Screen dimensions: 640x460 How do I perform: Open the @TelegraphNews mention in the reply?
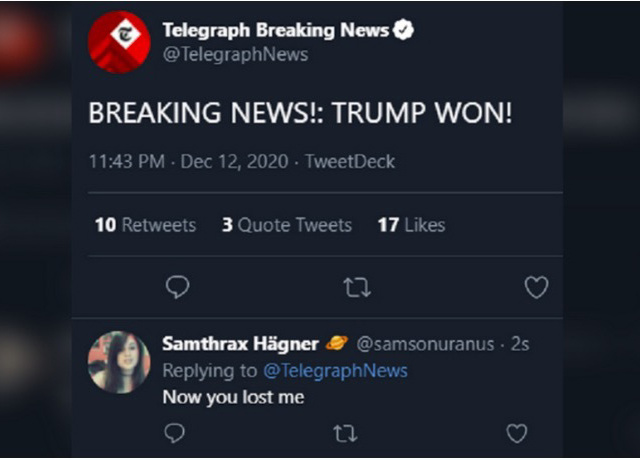point(335,371)
